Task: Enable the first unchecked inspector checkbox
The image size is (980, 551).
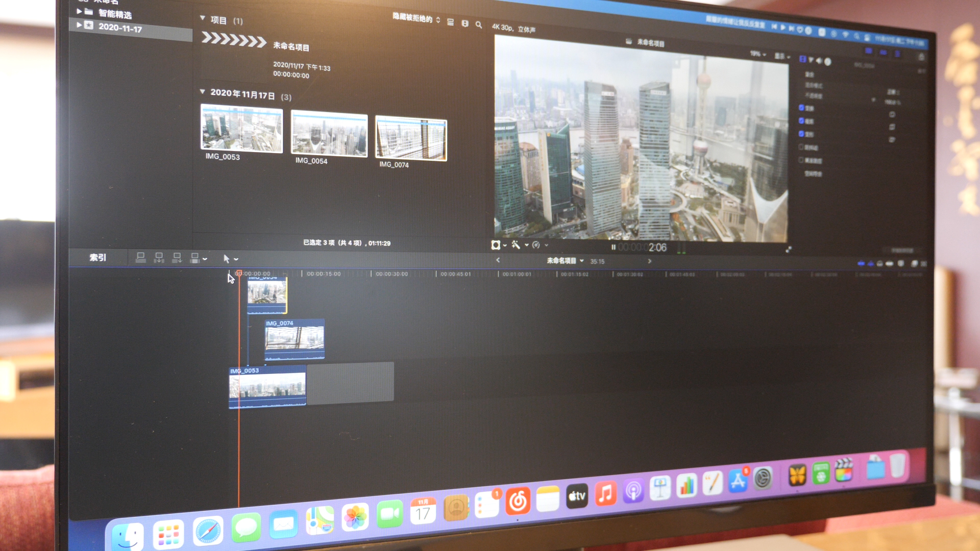Action: [x=801, y=147]
